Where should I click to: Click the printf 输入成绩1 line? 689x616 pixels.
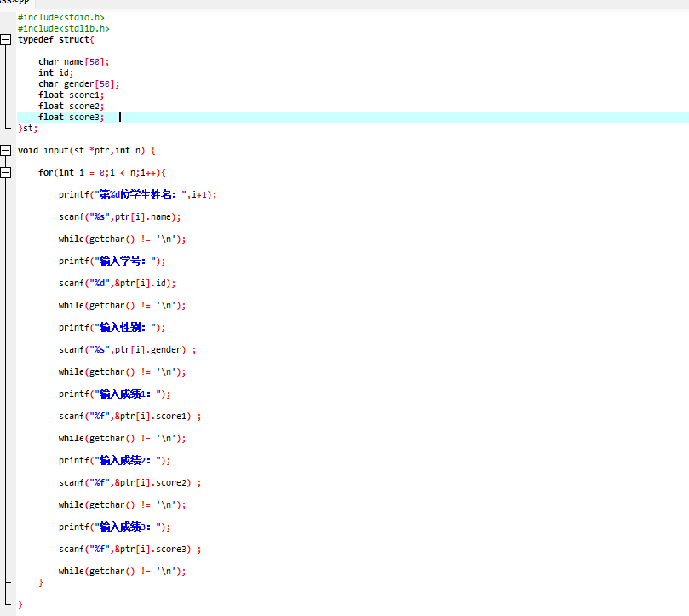coord(115,394)
